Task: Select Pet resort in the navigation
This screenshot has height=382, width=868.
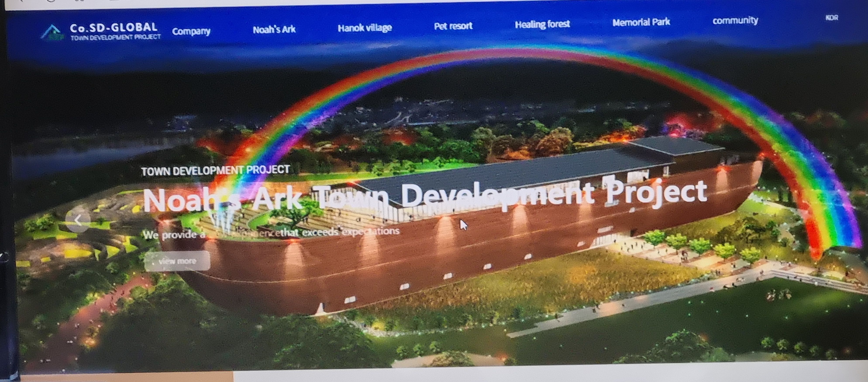Action: click(453, 26)
